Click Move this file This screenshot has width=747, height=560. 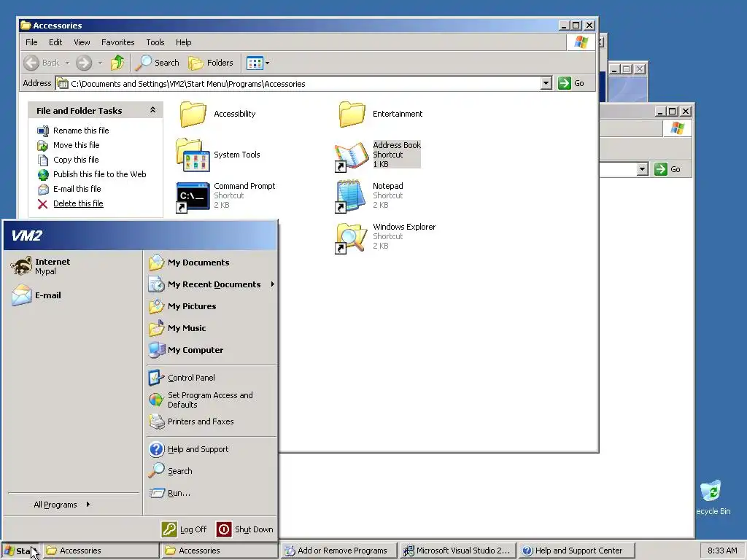point(76,145)
